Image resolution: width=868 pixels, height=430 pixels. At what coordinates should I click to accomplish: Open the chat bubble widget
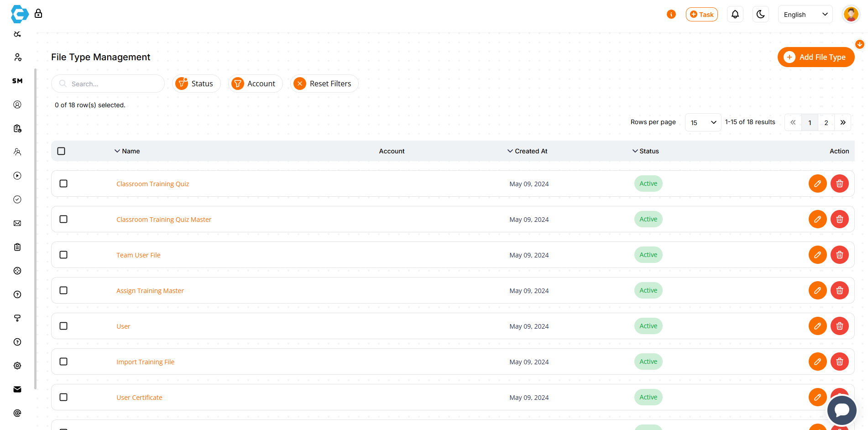pos(842,410)
